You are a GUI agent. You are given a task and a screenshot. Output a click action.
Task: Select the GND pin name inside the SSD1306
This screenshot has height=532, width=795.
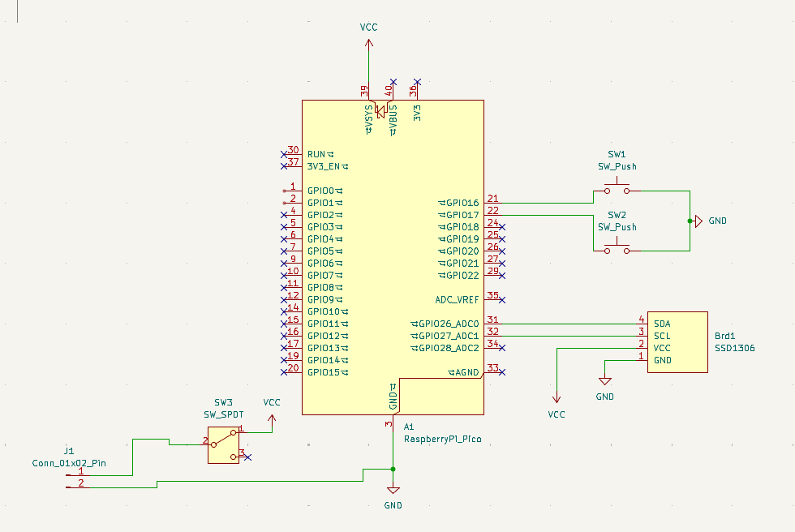click(663, 360)
